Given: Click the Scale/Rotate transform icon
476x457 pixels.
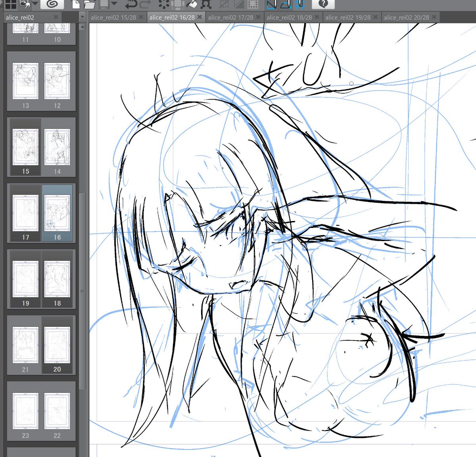Looking at the screenshot, I should 206,4.
